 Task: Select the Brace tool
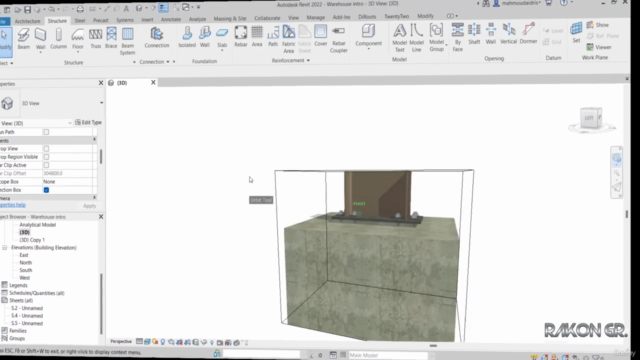pos(111,39)
